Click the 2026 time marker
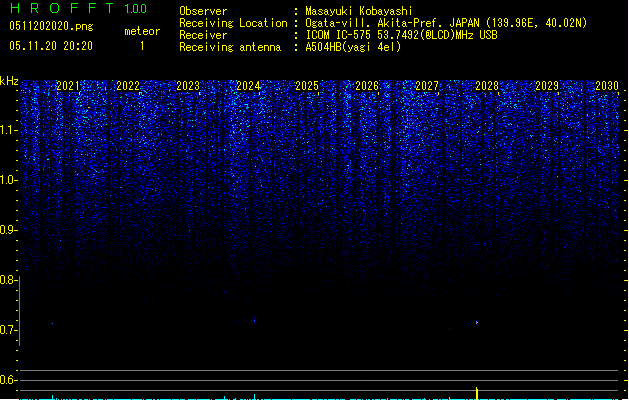The height and width of the screenshot is (400, 629). point(367,86)
